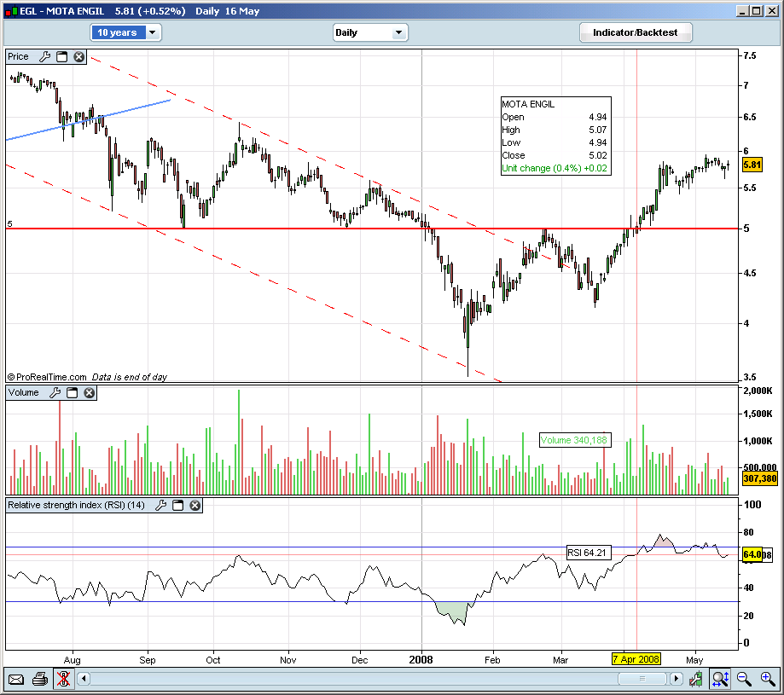Minimize the EGL - MOTA ENGIL window

click(742, 11)
